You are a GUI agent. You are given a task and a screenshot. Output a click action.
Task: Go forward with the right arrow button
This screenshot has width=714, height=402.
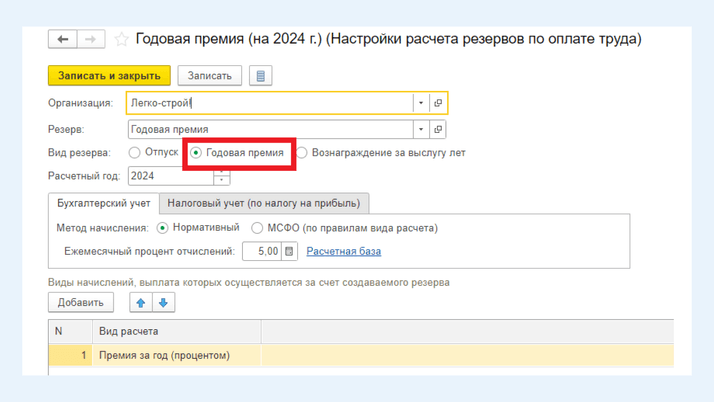(x=91, y=39)
